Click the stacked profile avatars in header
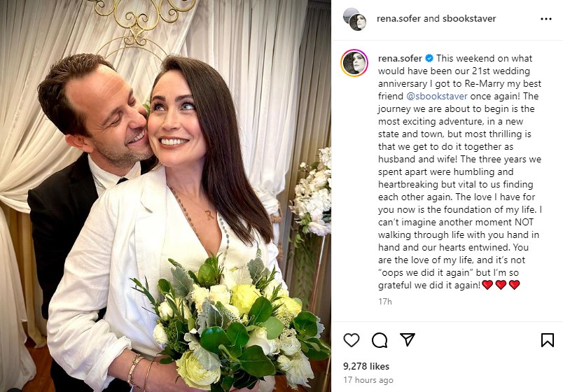 click(x=354, y=20)
